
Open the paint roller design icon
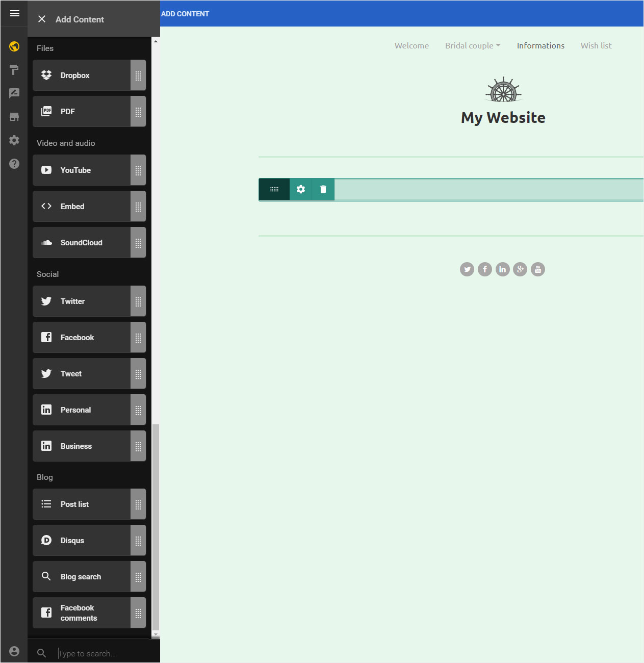[14, 70]
